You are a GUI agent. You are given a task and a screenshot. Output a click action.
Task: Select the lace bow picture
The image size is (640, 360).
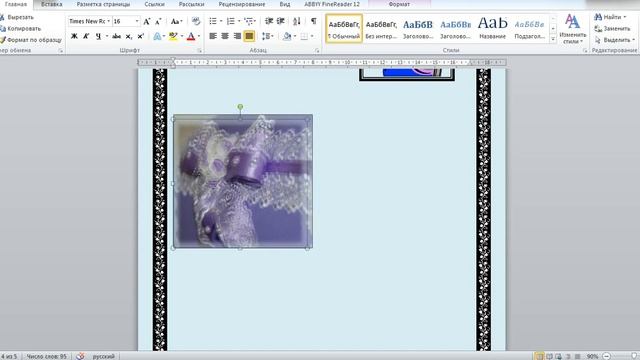click(x=243, y=182)
